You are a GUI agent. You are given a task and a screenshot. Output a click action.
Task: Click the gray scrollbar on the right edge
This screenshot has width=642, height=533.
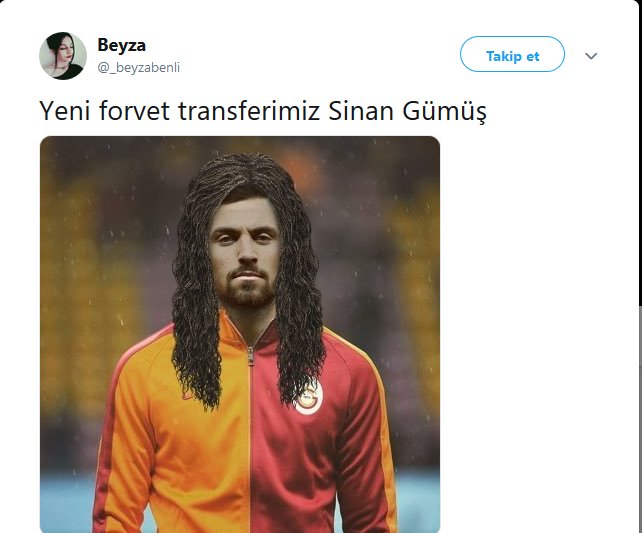pos(640,418)
